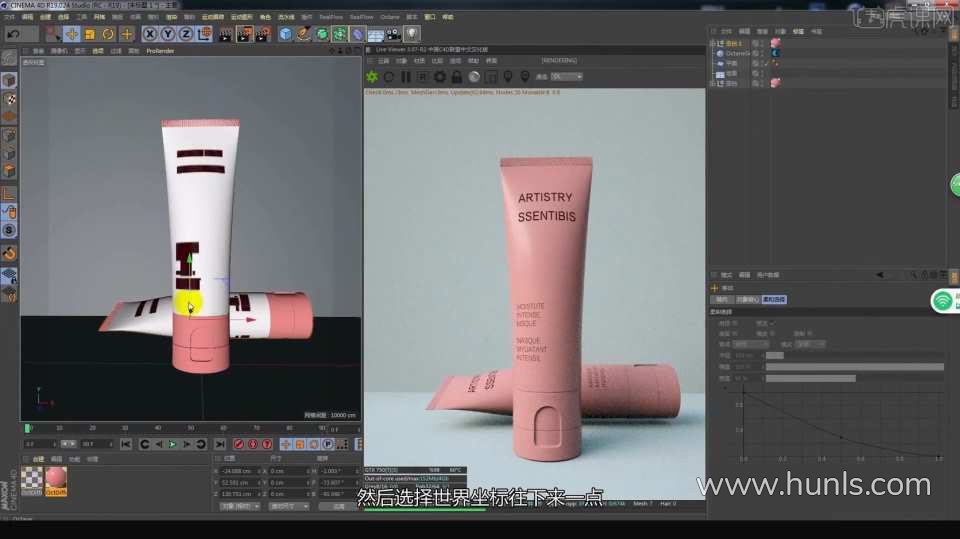Select the Rotate tool in top toolbar
The image size is (960, 539).
tap(108, 34)
